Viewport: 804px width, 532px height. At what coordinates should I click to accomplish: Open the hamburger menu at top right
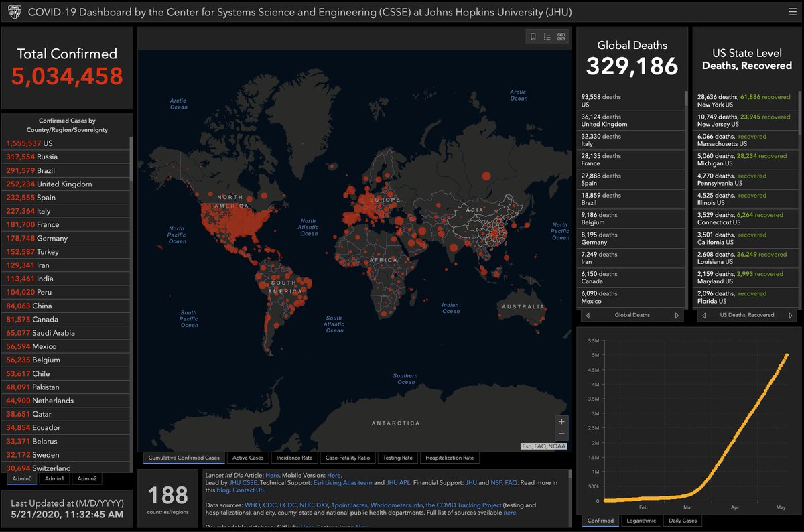click(792, 12)
